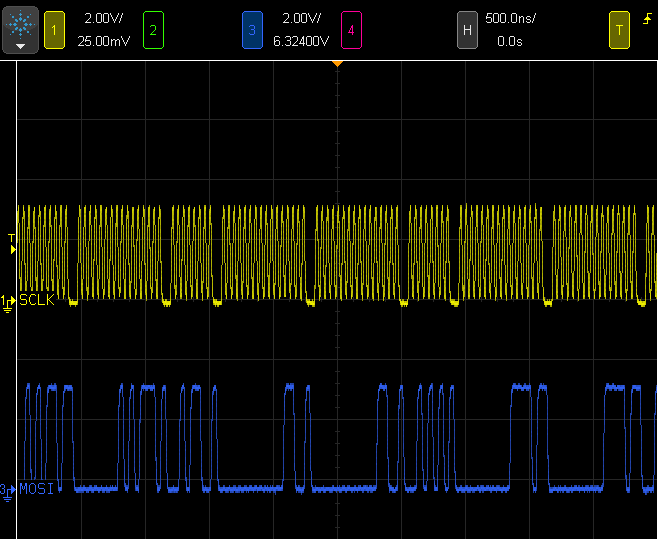Toggle channel 1 yellow badge

click(54, 31)
